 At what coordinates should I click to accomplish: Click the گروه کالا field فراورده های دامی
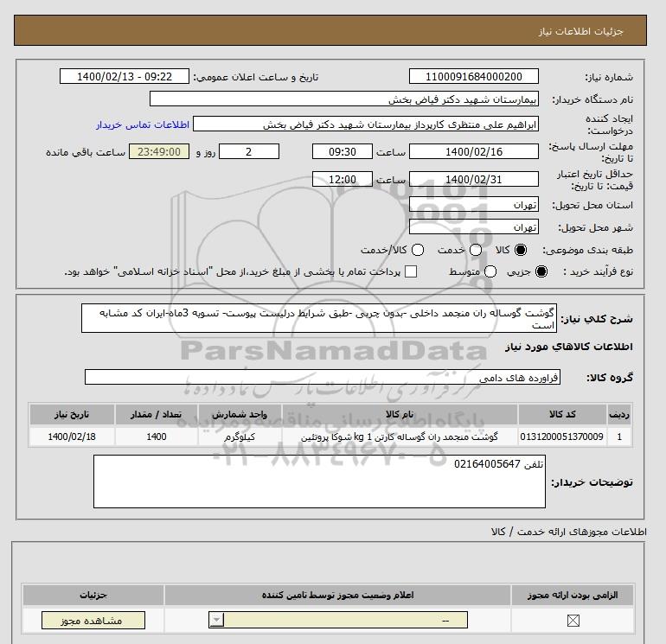(323, 377)
